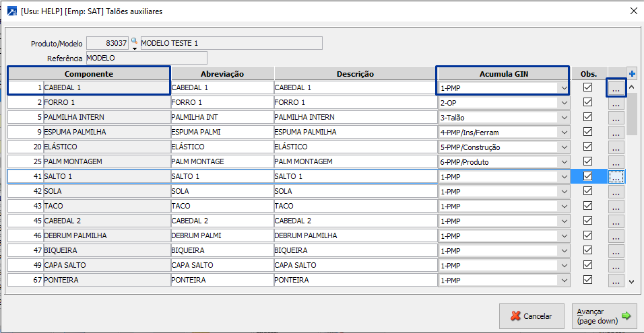This screenshot has height=333, width=644.
Task: Open Acumula GIN dropdown showing 3-Talão
Action: (x=563, y=117)
